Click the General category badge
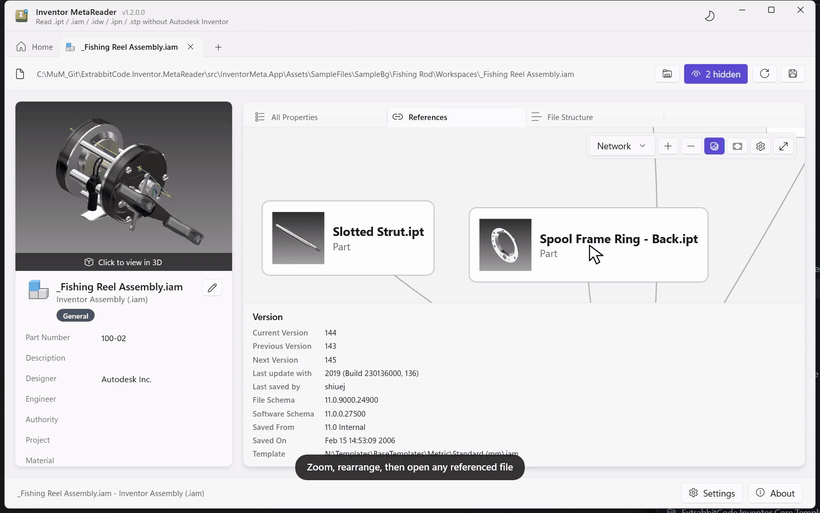Screen dimensions: 820x513 tap(75, 316)
